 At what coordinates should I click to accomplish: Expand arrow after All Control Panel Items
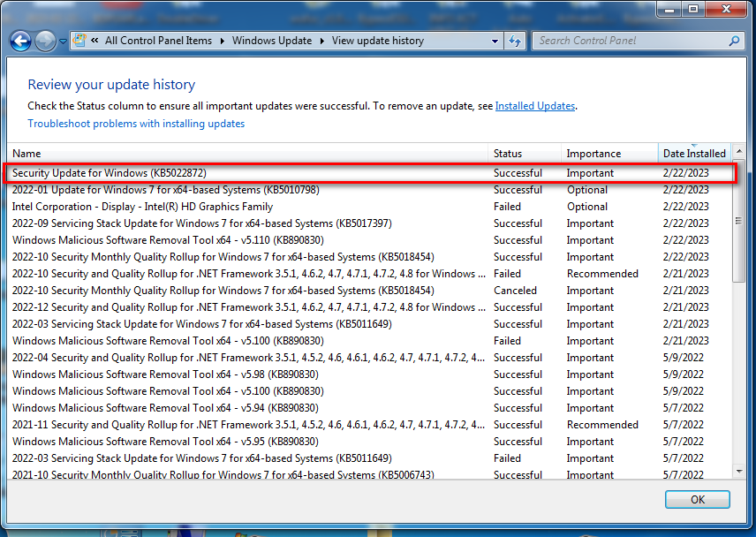click(x=223, y=41)
